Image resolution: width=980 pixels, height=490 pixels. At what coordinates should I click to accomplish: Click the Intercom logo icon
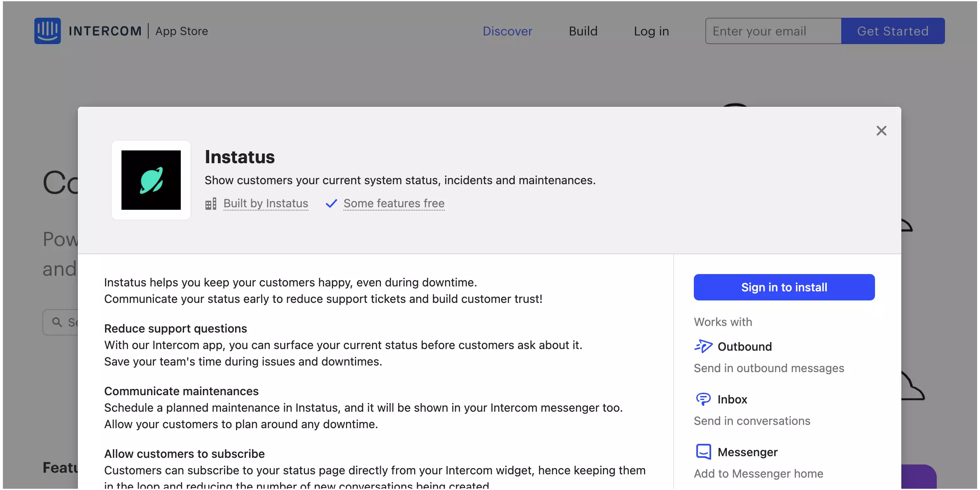[47, 31]
